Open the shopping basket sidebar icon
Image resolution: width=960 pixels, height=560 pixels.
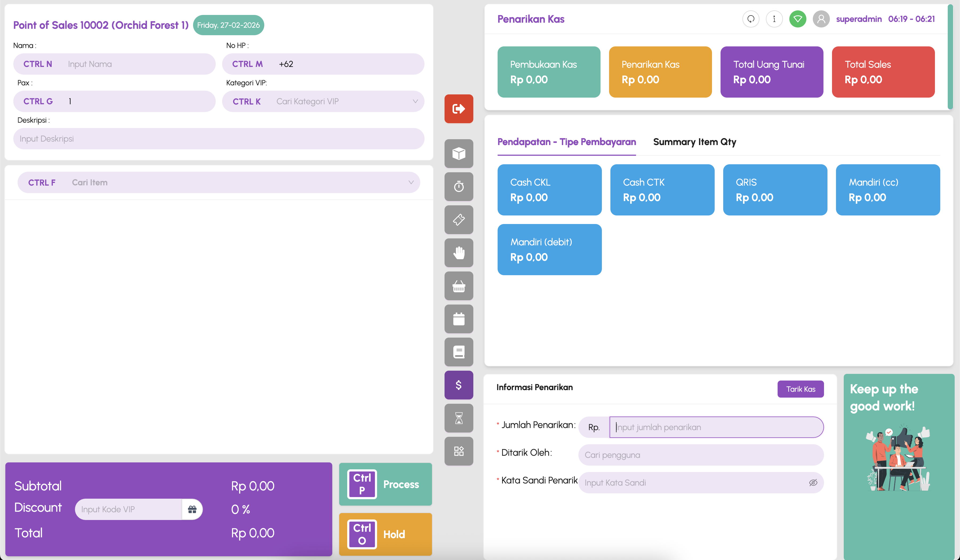459,286
